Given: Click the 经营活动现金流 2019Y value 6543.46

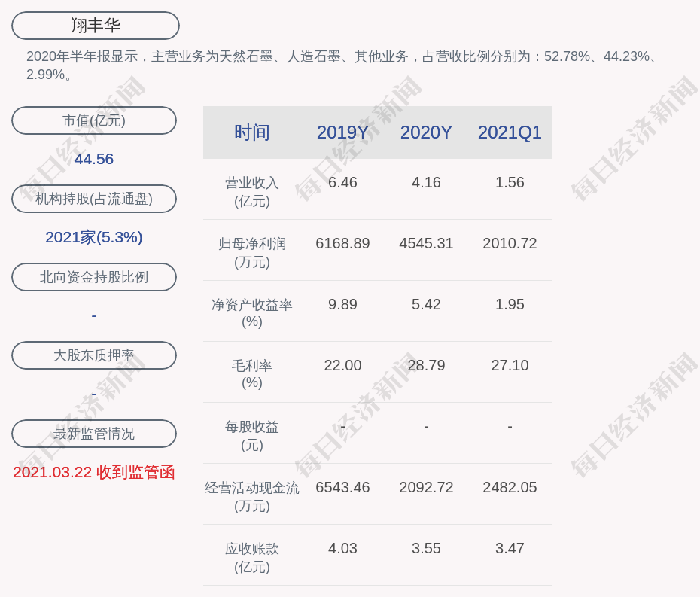Looking at the screenshot, I should [342, 487].
